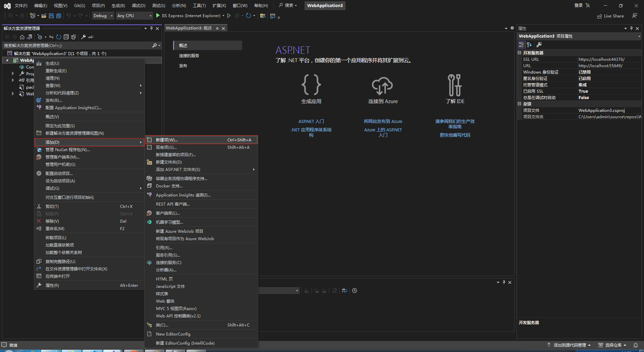Click the notification bell in the status bar
This screenshot has height=352, width=644.
[635, 345]
